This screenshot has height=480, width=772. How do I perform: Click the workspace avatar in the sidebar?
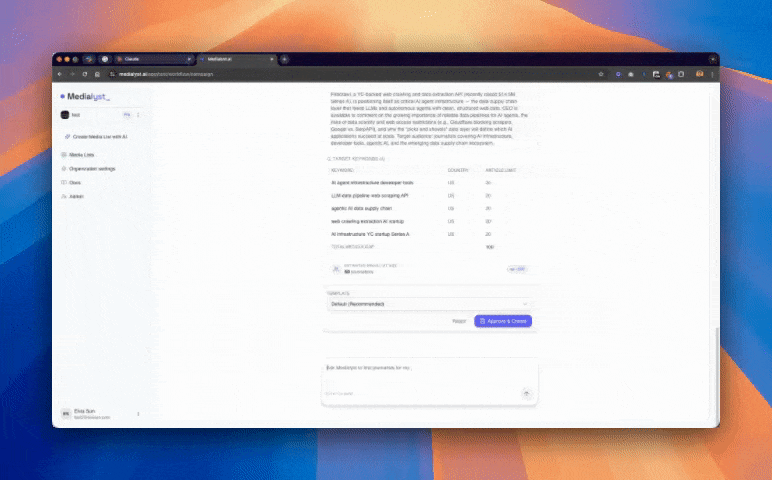[64, 115]
